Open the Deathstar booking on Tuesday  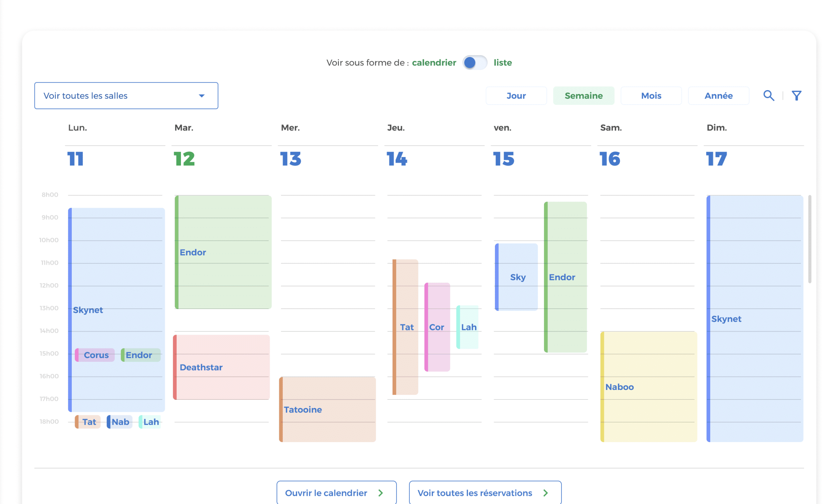click(222, 367)
